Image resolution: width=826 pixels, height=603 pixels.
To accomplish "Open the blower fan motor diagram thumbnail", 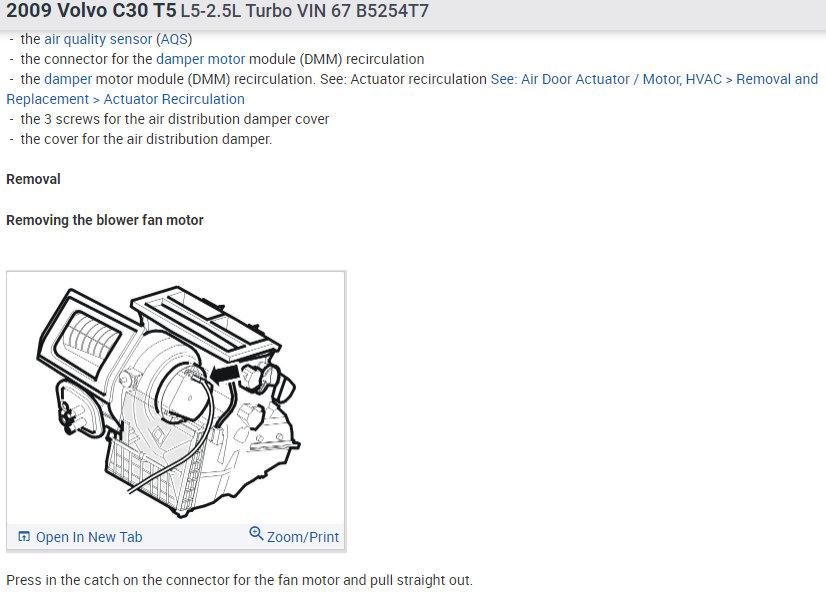I will tap(175, 398).
